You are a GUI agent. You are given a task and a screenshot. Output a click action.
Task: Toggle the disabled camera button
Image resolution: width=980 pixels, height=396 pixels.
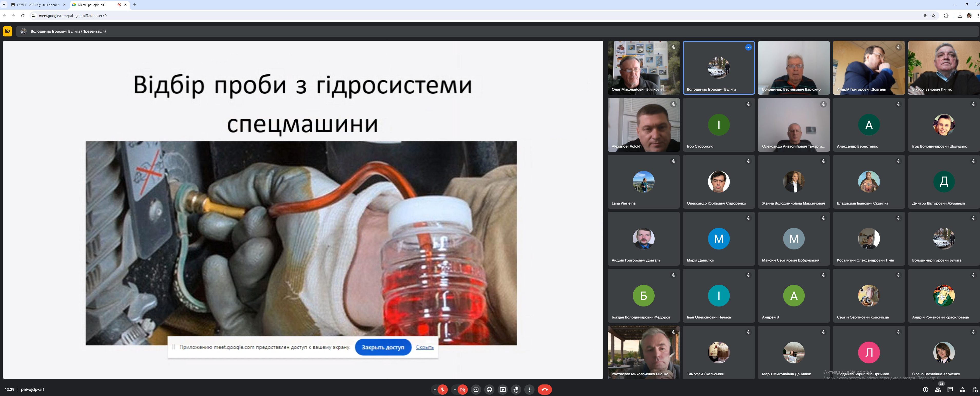pos(463,390)
